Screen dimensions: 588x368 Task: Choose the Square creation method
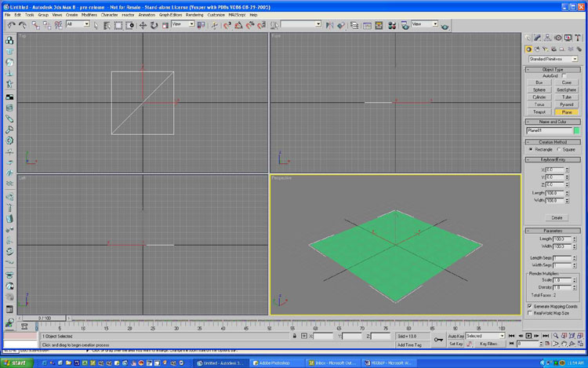[x=559, y=149]
